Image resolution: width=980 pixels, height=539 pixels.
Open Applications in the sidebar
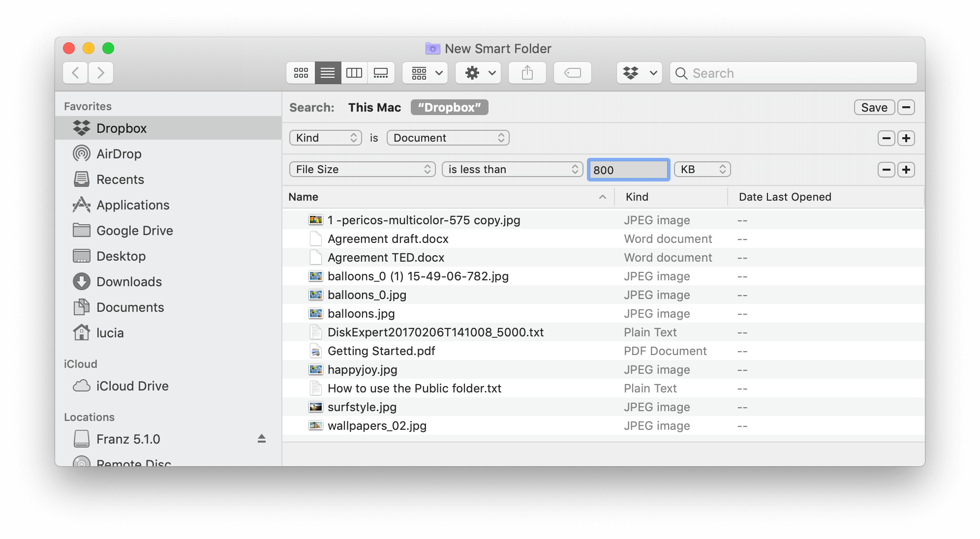pos(168,205)
